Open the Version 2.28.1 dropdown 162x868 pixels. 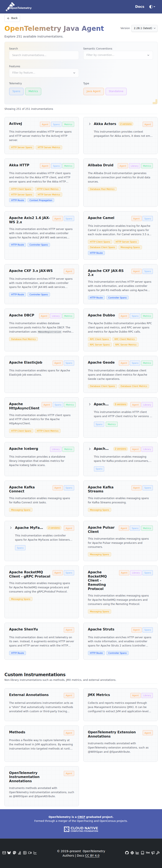144,28
